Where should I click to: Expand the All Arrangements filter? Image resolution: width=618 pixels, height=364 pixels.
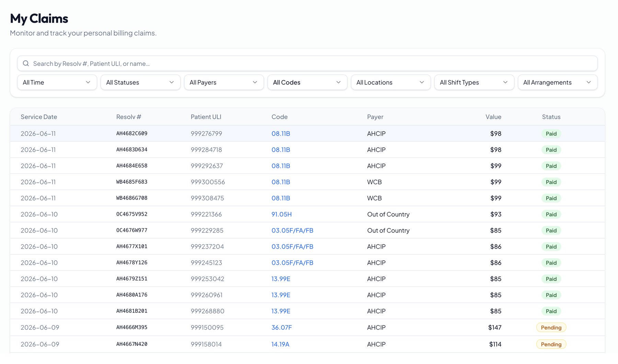(x=558, y=82)
